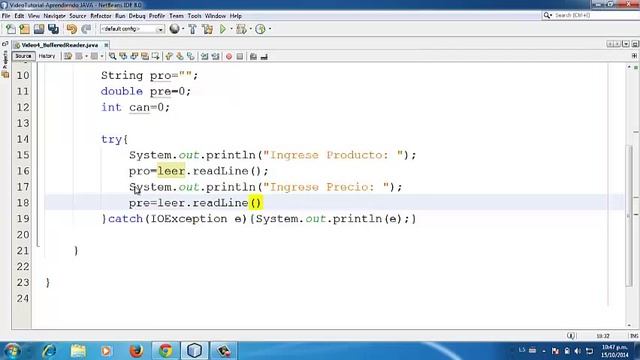Click the IOException text on line 19
The width and height of the screenshot is (640, 360).
[190, 219]
